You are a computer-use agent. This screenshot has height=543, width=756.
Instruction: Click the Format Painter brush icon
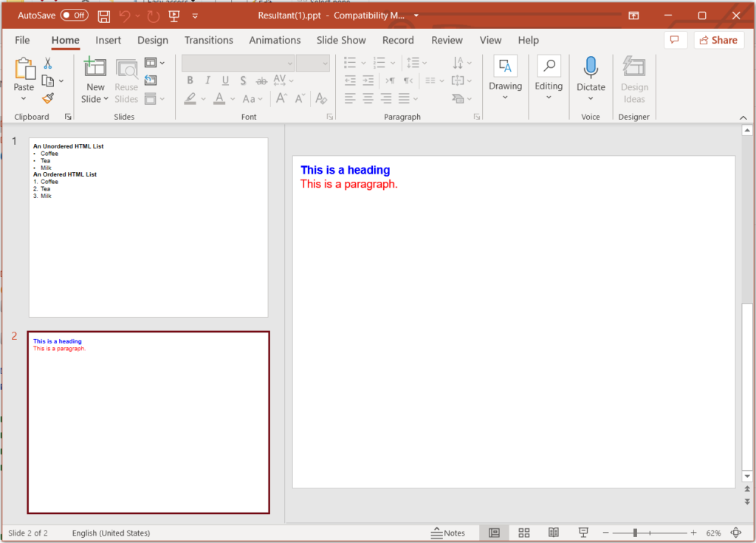pos(48,98)
